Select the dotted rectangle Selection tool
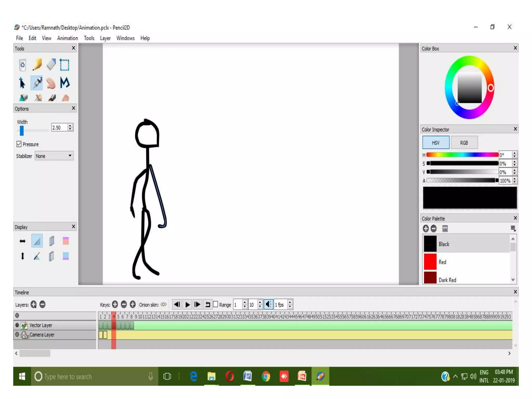532x399 pixels. tap(65, 65)
